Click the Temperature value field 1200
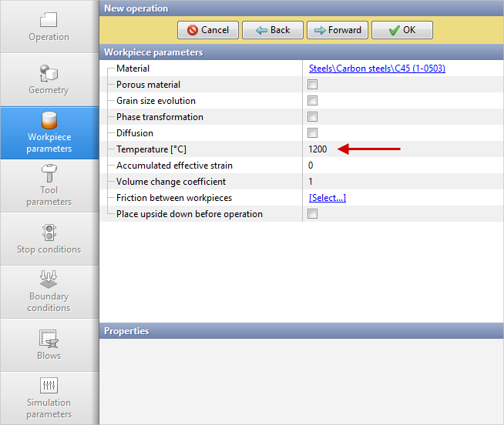 click(318, 149)
